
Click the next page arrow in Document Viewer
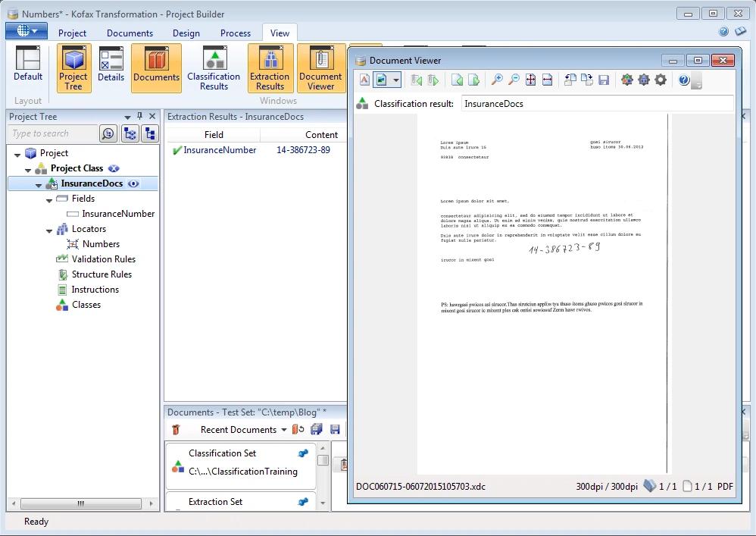tap(474, 80)
